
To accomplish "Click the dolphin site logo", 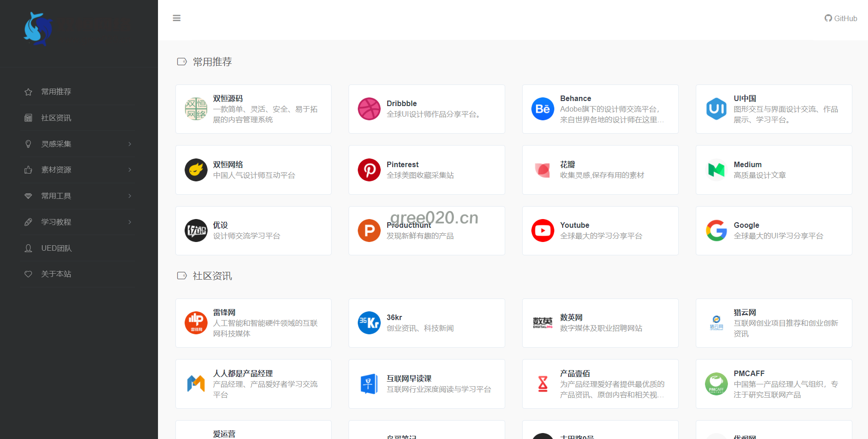I will tap(38, 28).
